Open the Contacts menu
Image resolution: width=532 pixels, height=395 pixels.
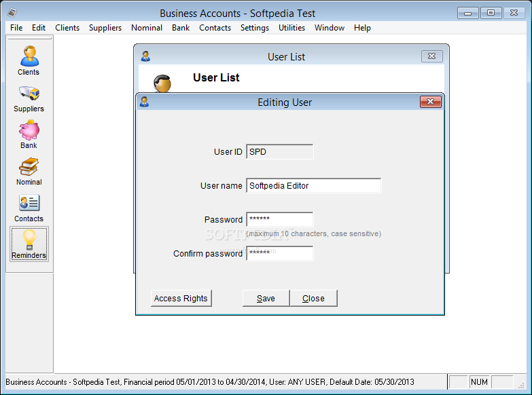click(215, 28)
